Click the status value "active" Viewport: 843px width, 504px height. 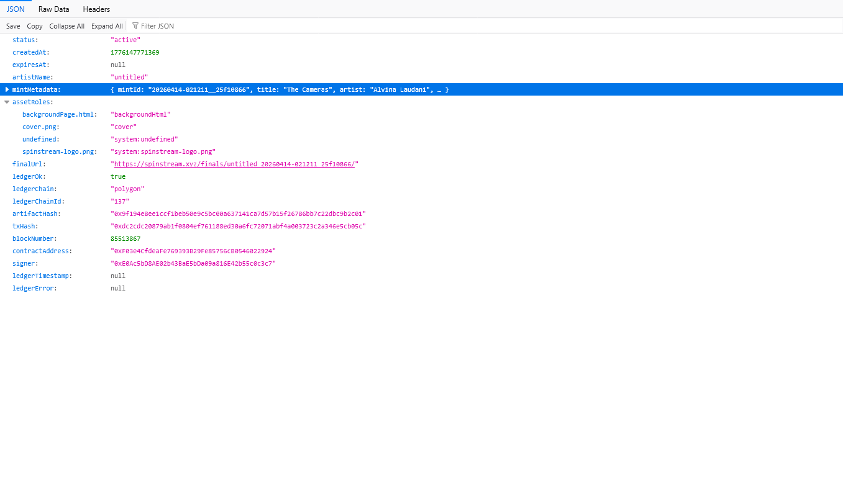(125, 40)
